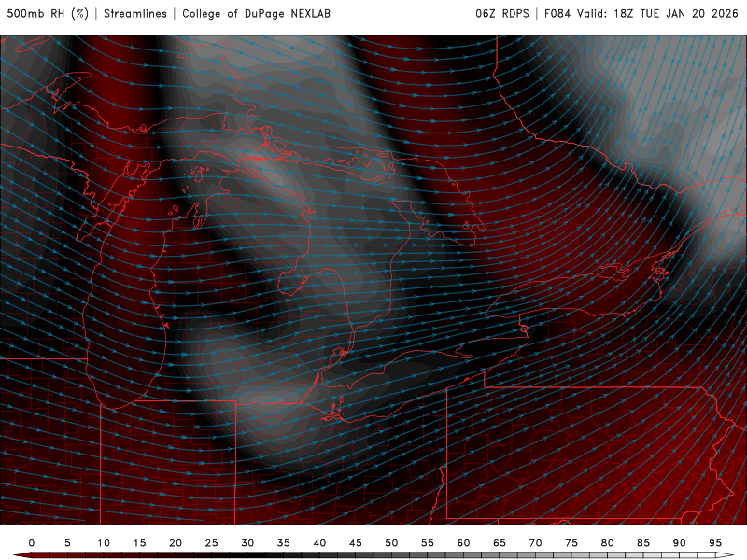Click "College of DuPage NEXLAB" header text
The width and height of the screenshot is (747, 560).
coord(256,13)
